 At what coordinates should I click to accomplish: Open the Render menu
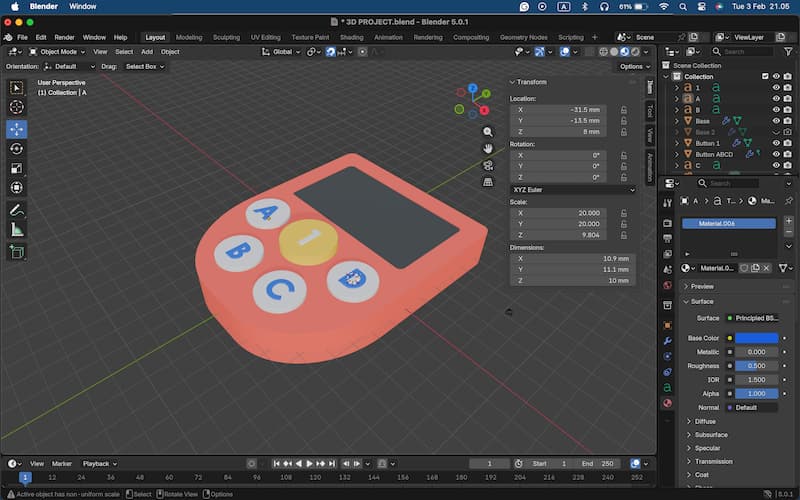(x=64, y=37)
